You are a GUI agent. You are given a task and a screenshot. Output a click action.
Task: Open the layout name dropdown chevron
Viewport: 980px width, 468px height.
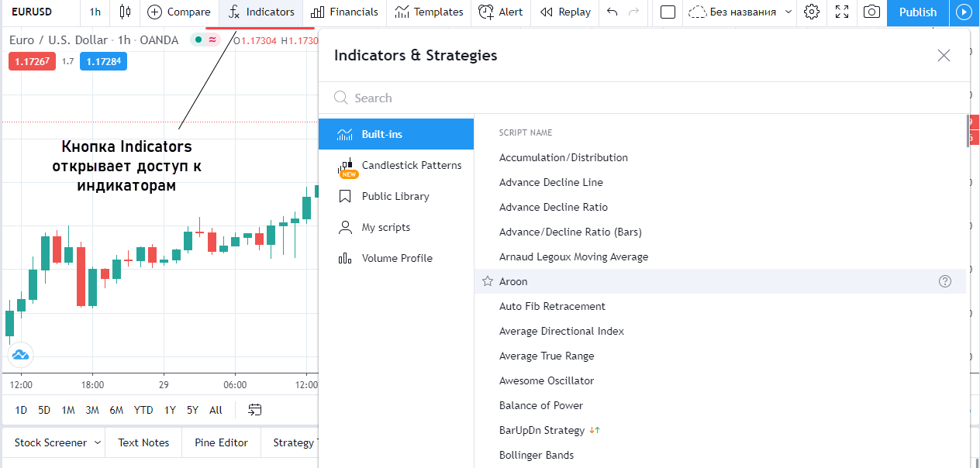[x=789, y=12]
